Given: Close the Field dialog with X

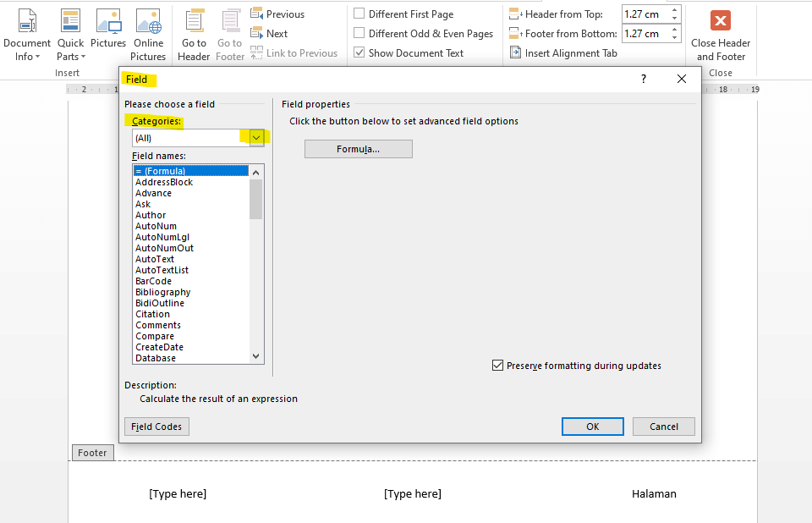Looking at the screenshot, I should click(x=682, y=79).
